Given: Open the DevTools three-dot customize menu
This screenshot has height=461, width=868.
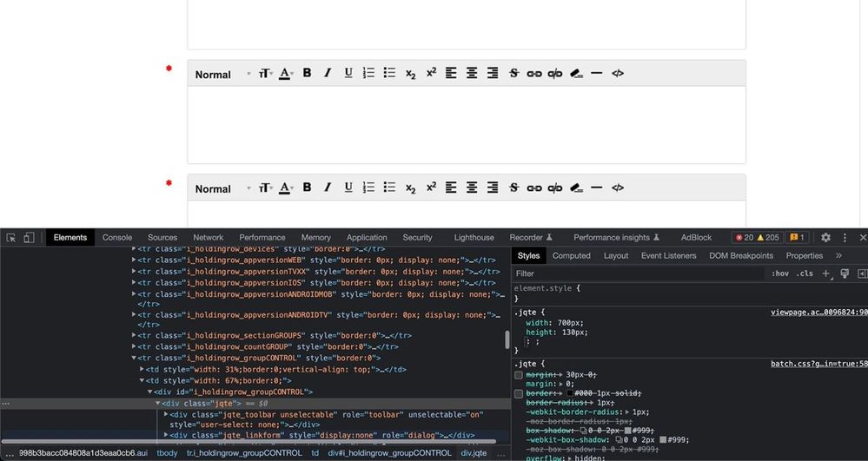Looking at the screenshot, I should point(845,237).
